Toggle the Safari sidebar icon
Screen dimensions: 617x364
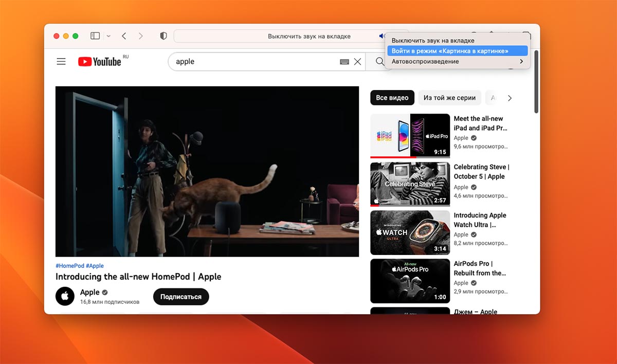click(95, 36)
